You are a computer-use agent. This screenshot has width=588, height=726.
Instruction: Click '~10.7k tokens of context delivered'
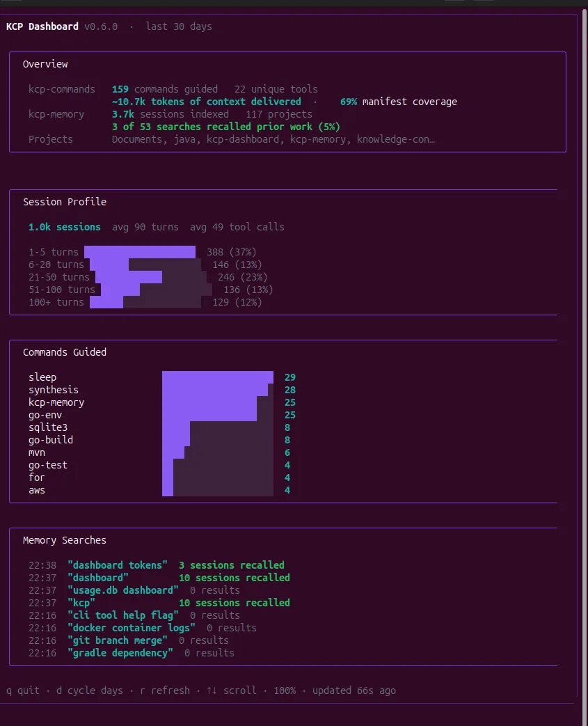click(207, 102)
